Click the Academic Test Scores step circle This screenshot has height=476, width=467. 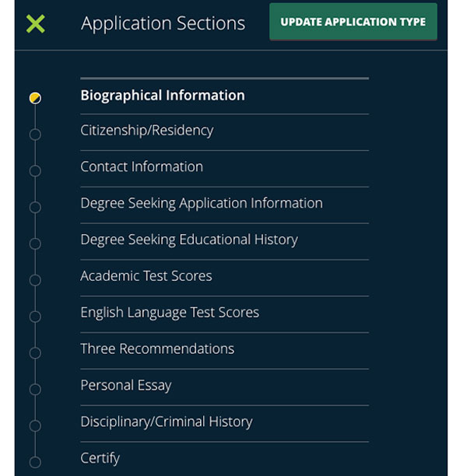(x=35, y=280)
